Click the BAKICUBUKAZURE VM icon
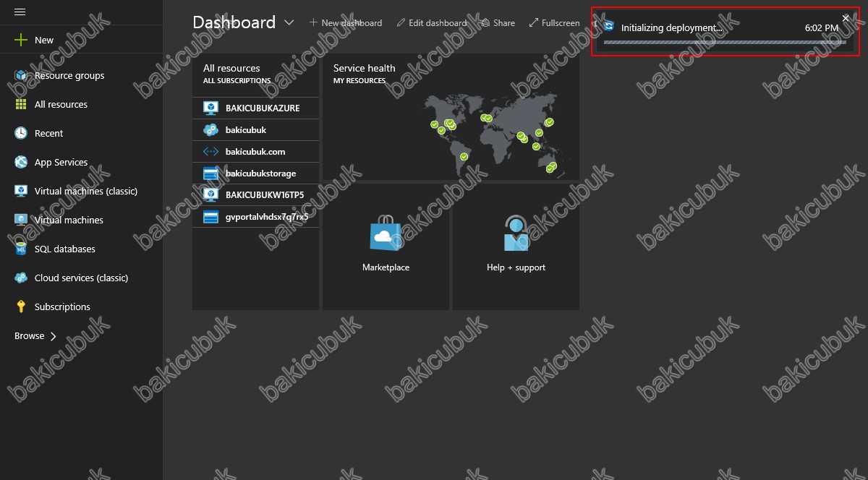The image size is (868, 480). pos(210,108)
